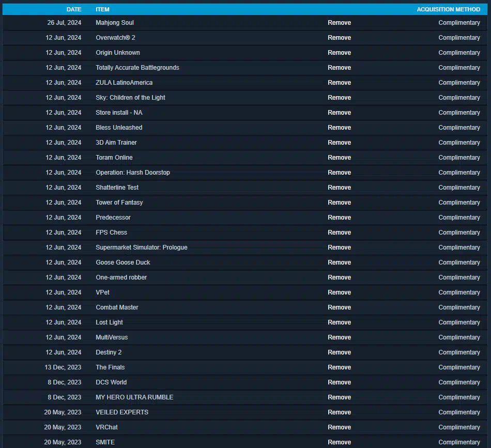Viewport: 491px width, 448px height.
Task: Remove VPet license
Action: [339, 292]
